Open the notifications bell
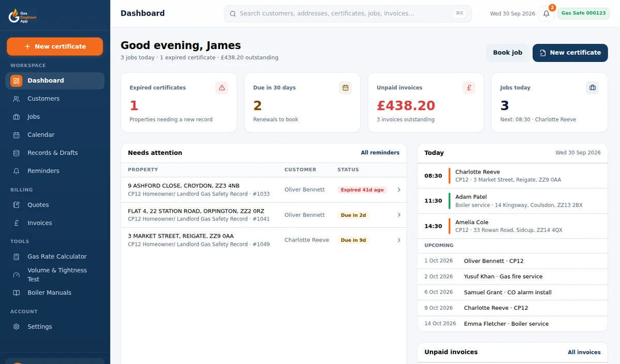This screenshot has width=620, height=364. pos(546,14)
